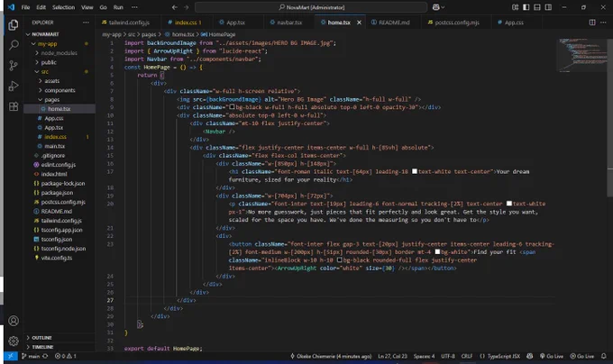Open the Copilot chat icon in title bar
Image resolution: width=613 pixels, height=364 pixels.
coord(436,7)
